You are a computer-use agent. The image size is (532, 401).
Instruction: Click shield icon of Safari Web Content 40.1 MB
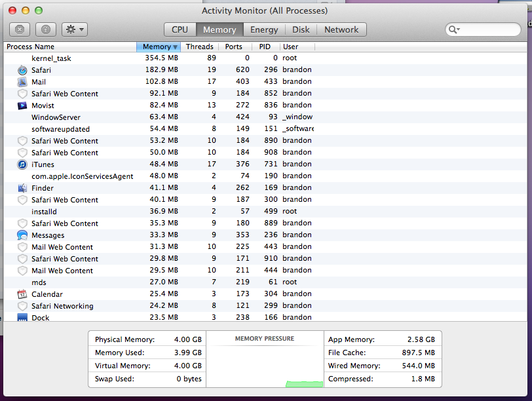click(22, 200)
